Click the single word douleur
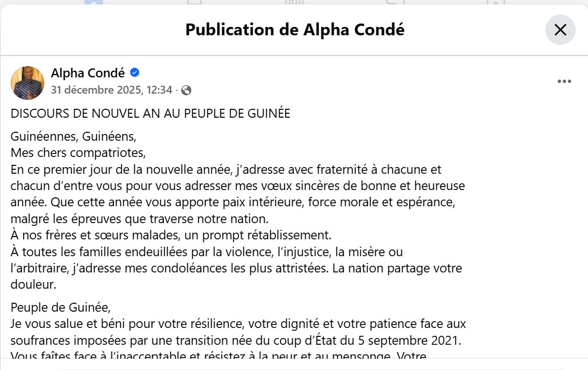588x370 pixels. (x=34, y=284)
